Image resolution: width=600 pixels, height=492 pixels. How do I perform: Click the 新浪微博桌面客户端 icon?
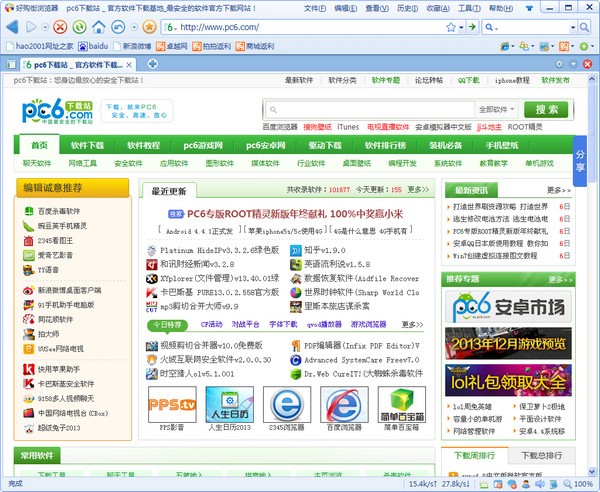click(x=29, y=290)
